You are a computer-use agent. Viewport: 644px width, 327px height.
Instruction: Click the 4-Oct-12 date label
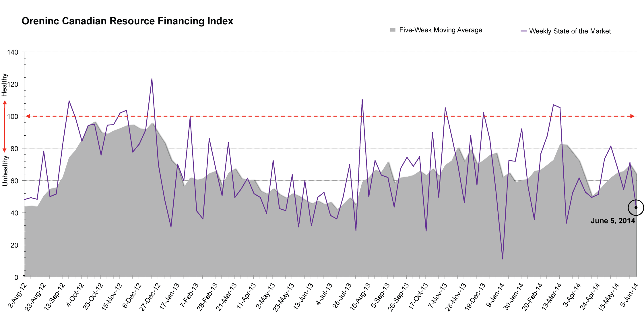click(x=75, y=295)
